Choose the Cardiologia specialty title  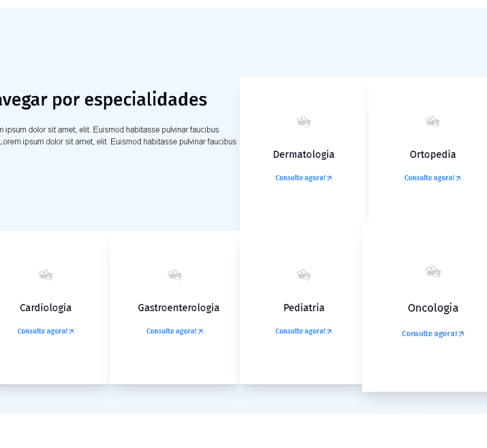[x=45, y=308]
